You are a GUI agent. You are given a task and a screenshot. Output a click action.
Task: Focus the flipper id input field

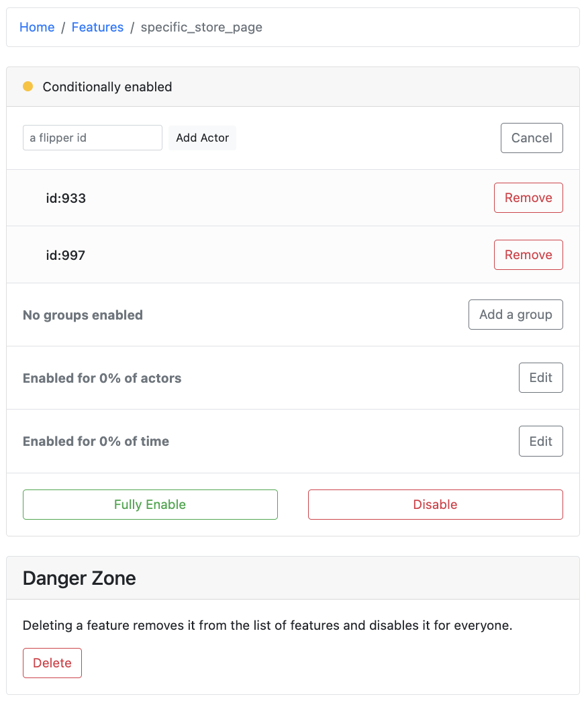(x=93, y=138)
